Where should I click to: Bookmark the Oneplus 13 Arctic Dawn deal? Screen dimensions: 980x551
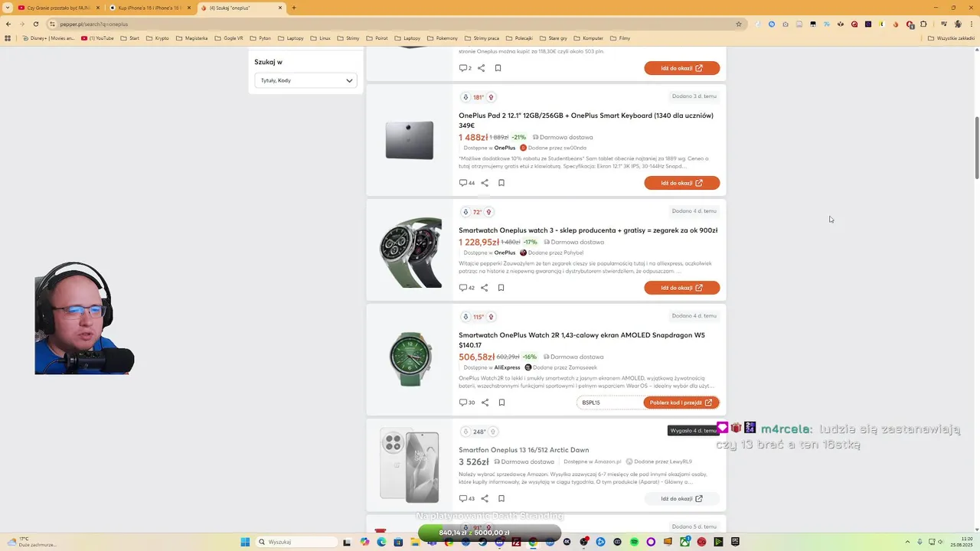[x=501, y=498]
